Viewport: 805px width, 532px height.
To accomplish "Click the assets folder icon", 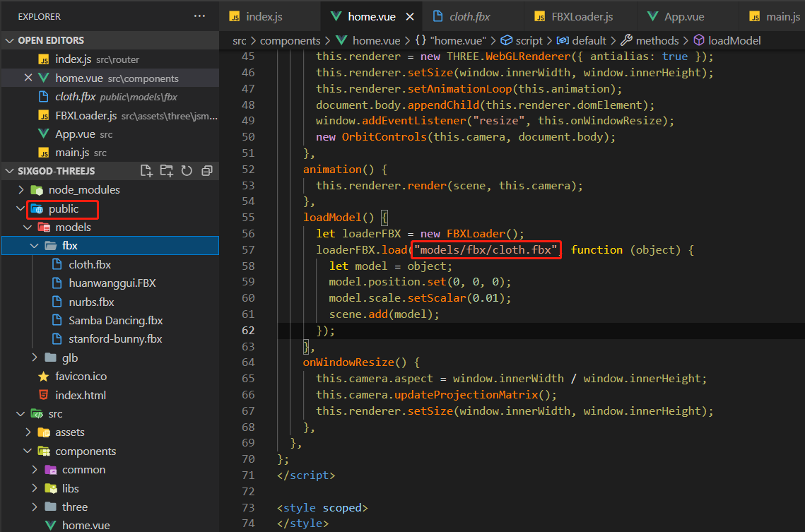I will pos(44,432).
